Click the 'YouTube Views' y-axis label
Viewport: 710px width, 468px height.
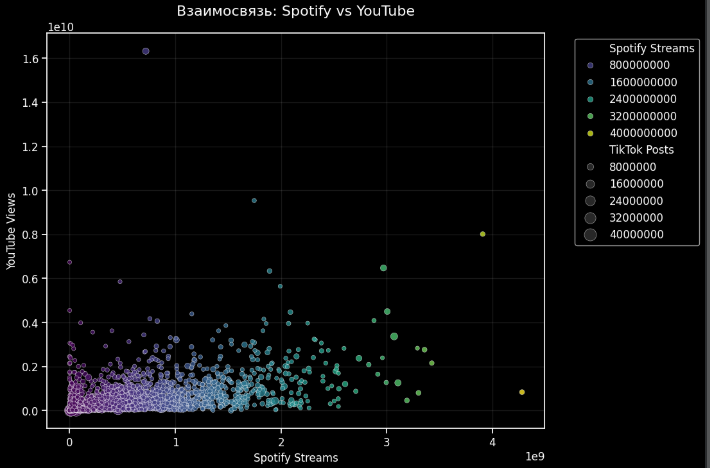pos(11,231)
